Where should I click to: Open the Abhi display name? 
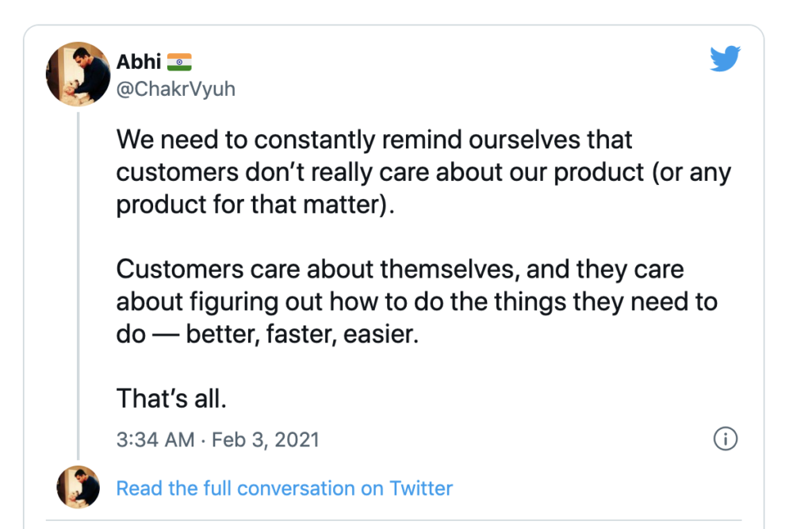tap(137, 63)
